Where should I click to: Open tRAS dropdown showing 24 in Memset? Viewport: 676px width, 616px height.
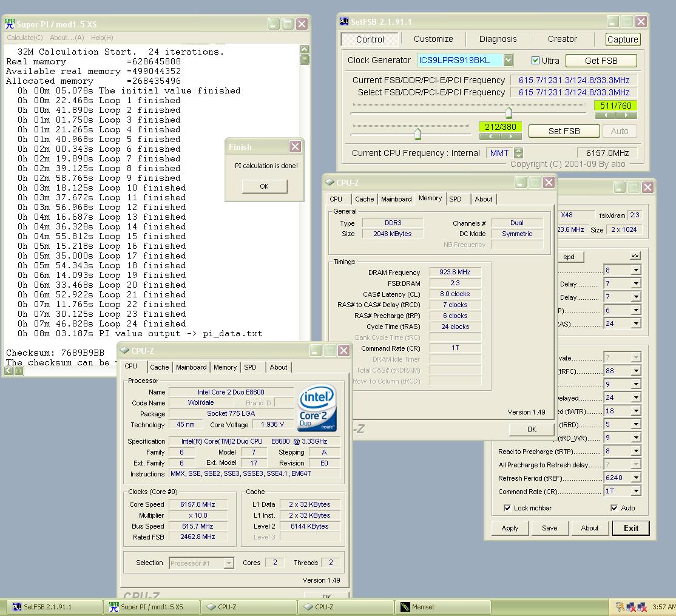[636, 323]
